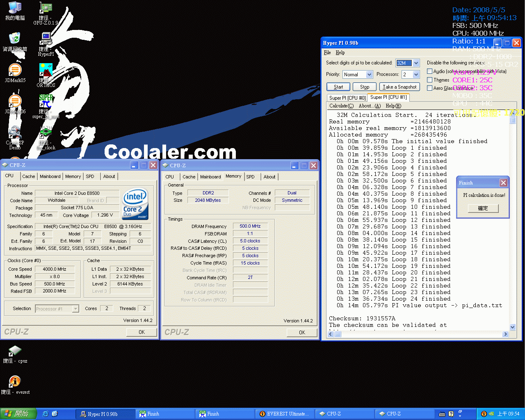
Task: Open the File menu in Hyper PI
Action: coord(327,52)
